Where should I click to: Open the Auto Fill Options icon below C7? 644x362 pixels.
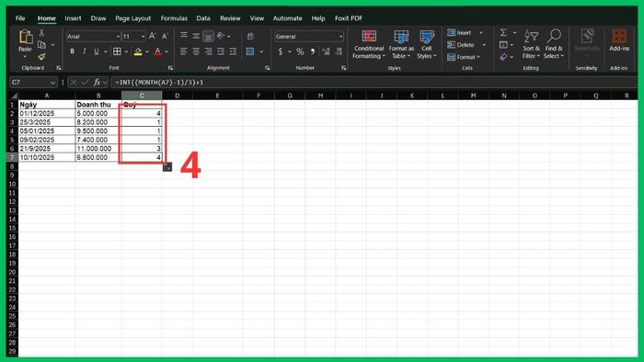167,166
